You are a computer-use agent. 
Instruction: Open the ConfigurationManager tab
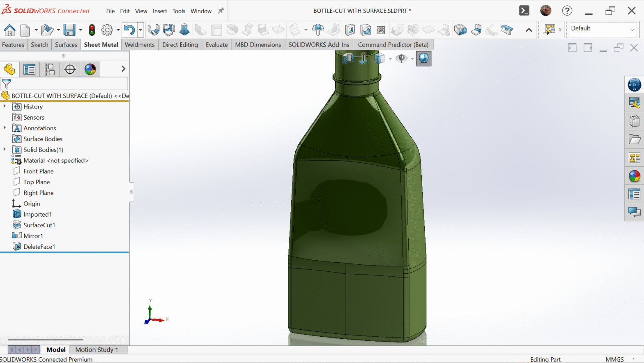50,69
